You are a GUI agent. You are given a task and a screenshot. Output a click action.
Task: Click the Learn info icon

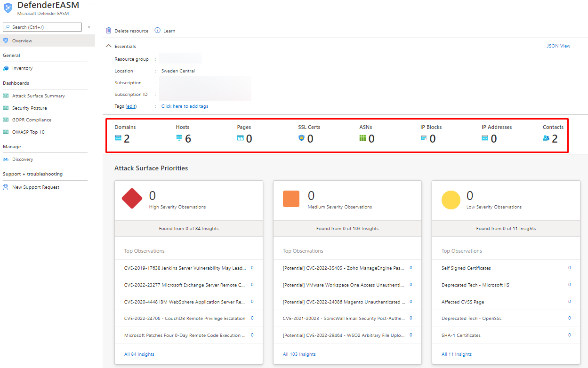click(x=158, y=31)
